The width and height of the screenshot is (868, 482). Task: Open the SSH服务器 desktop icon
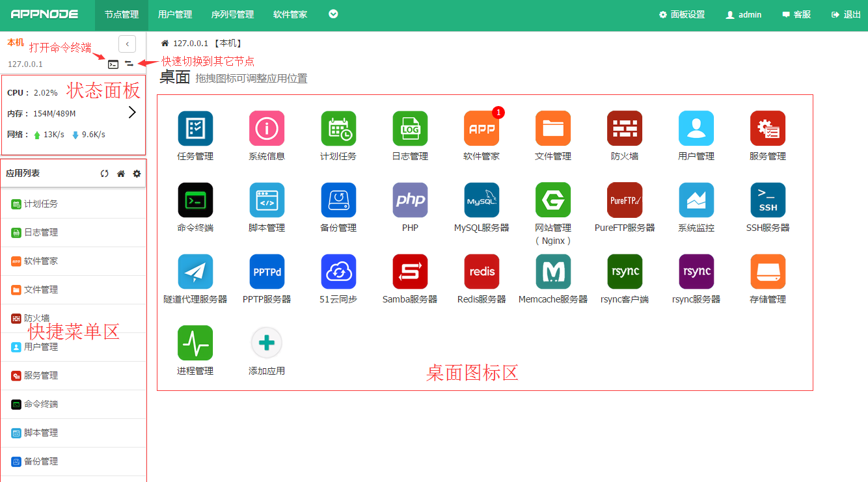click(x=768, y=200)
